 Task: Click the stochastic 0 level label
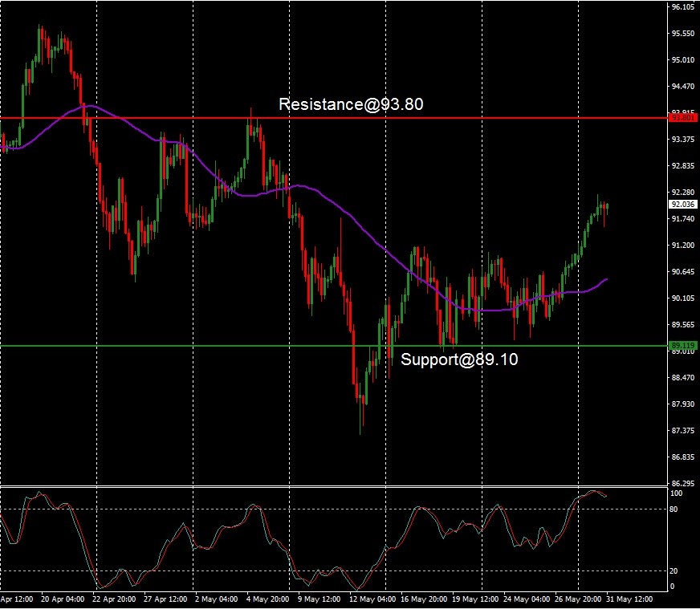pos(673,587)
